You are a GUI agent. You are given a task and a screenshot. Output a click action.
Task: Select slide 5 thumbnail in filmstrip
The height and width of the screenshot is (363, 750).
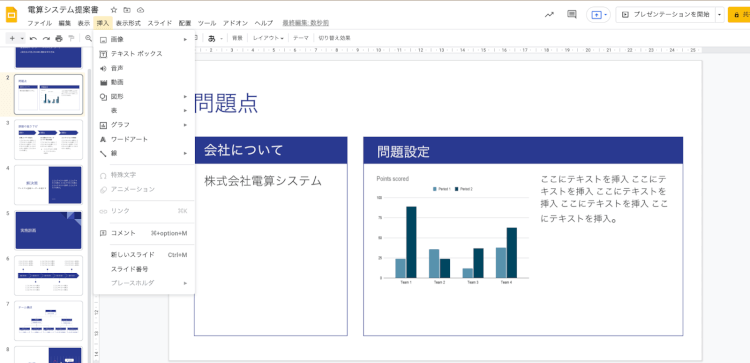pyautogui.click(x=48, y=230)
